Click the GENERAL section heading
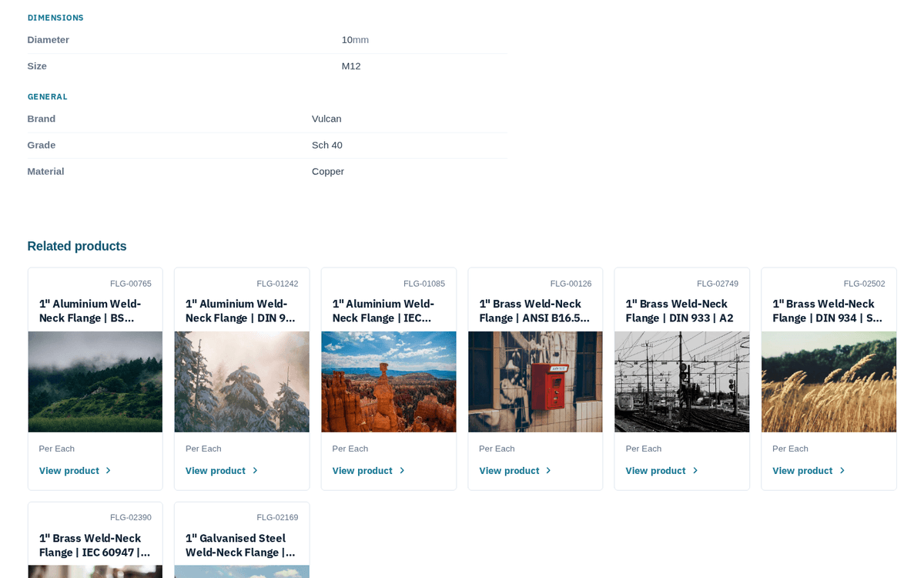This screenshot has width=924, height=578. pos(48,96)
